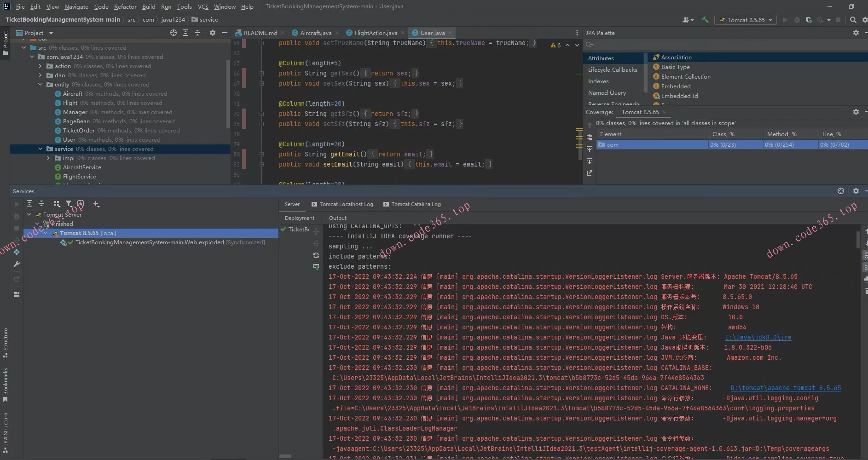This screenshot has width=868, height=460.
Task: Click the refresh deployment icon in Server tab
Action: pos(316,255)
